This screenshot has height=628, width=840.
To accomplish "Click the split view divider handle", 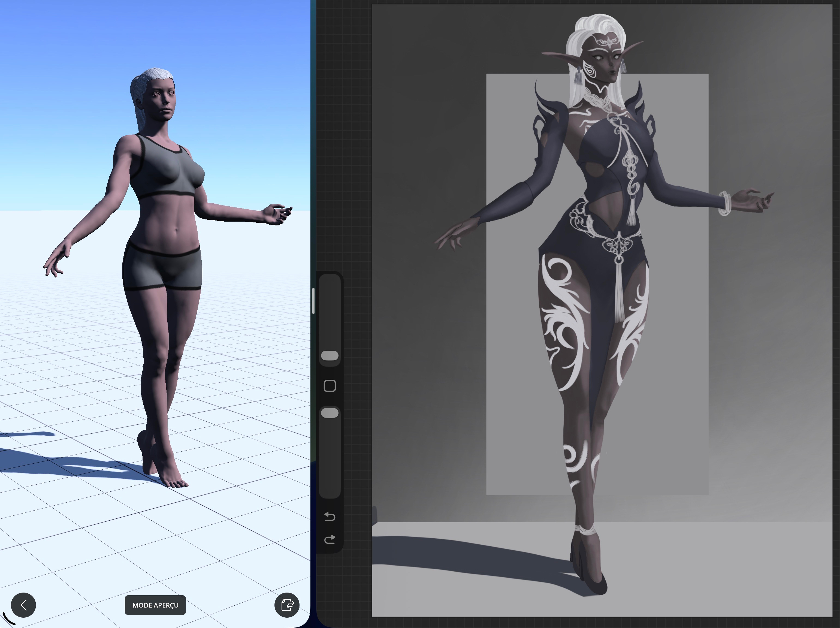I will click(313, 301).
